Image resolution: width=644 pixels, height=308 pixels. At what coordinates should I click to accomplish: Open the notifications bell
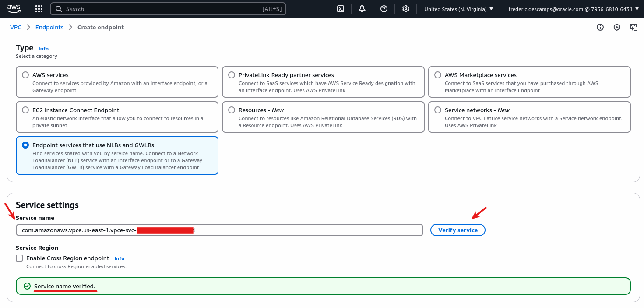[x=362, y=8]
